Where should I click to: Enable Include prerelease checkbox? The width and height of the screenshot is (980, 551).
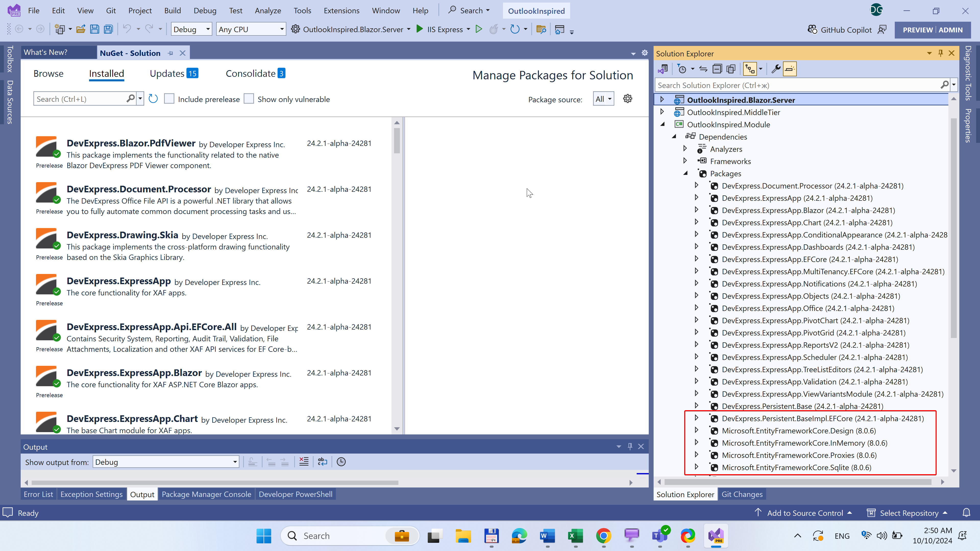coord(169,99)
